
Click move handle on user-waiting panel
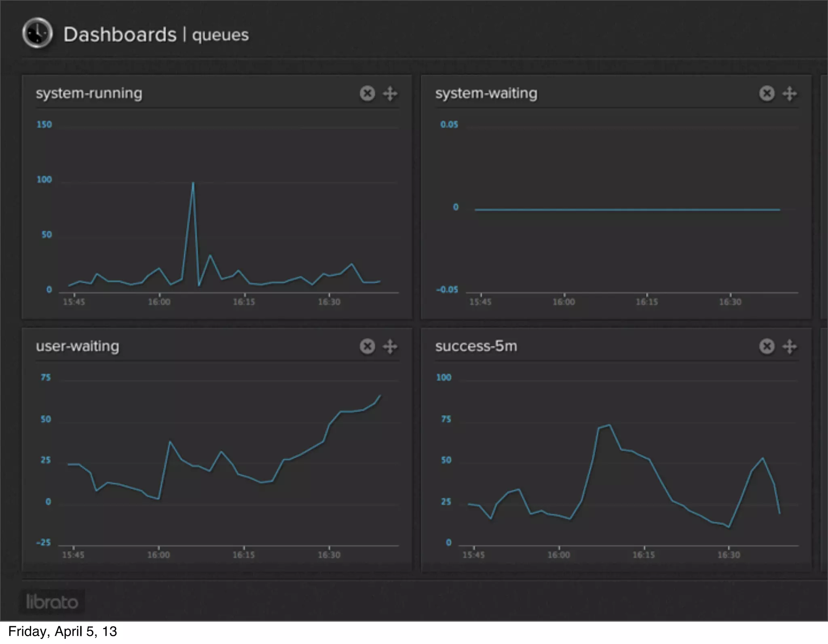[x=390, y=346]
